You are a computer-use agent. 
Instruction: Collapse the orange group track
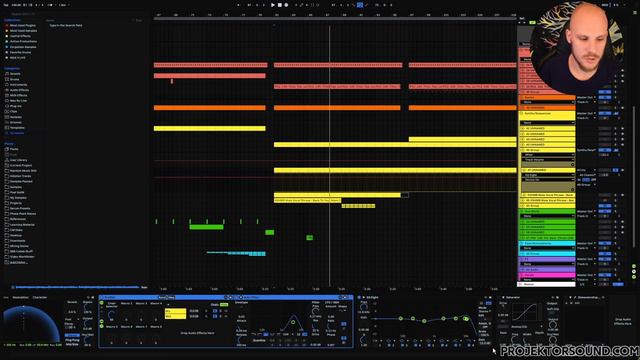(521, 98)
